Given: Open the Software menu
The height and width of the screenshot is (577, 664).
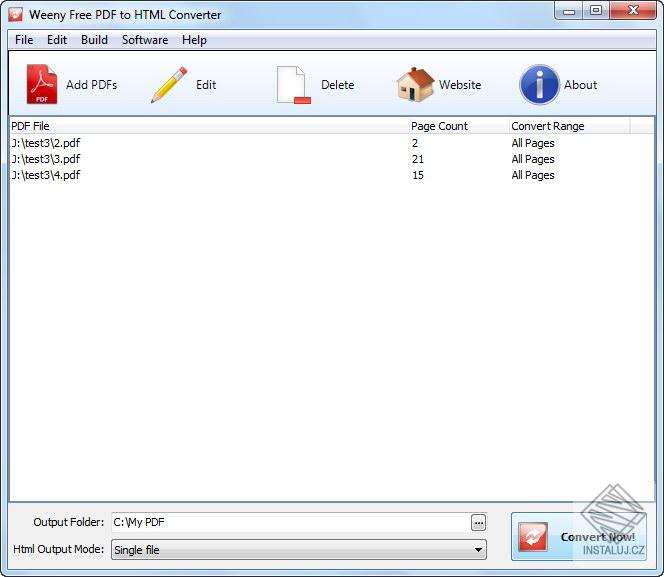Looking at the screenshot, I should click(145, 40).
